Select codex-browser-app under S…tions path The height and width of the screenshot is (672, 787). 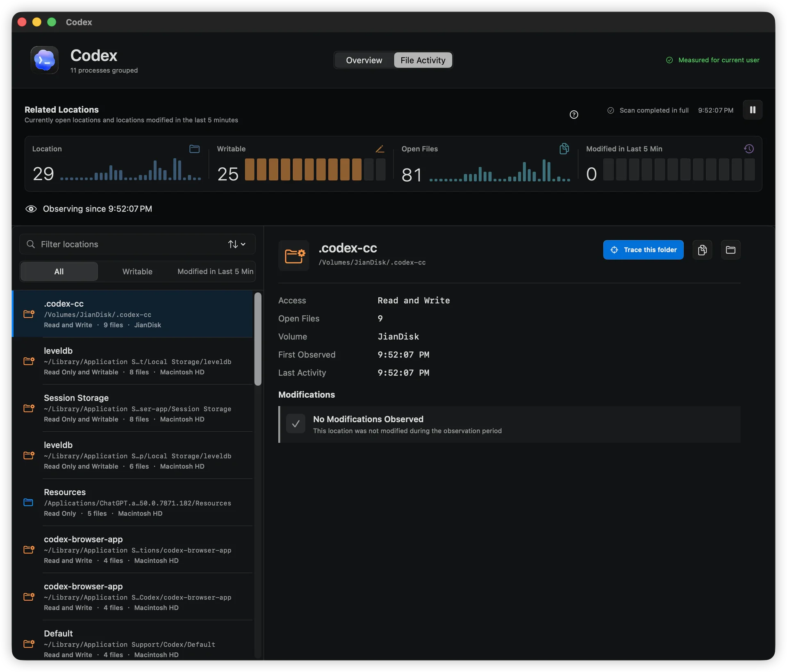tap(133, 550)
